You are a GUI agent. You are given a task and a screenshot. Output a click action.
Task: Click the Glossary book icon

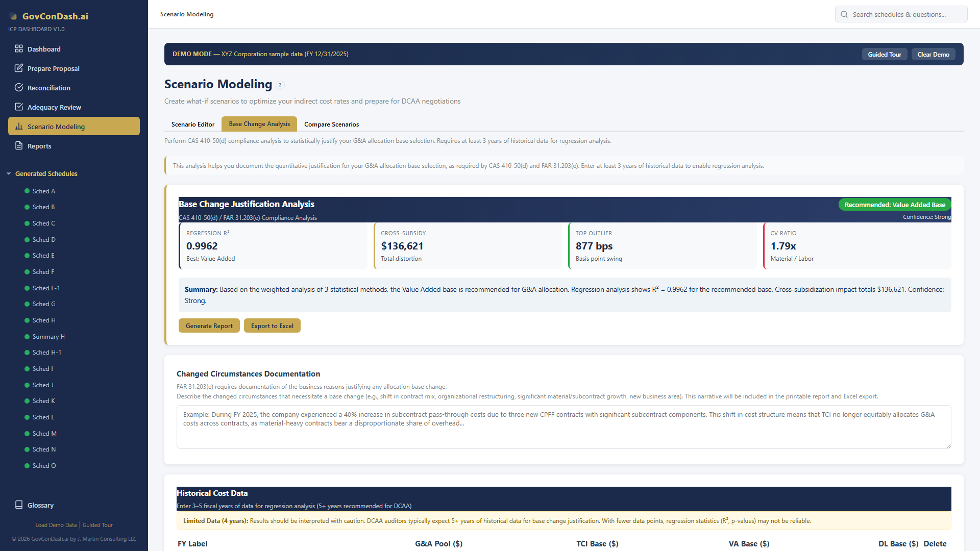[19, 505]
